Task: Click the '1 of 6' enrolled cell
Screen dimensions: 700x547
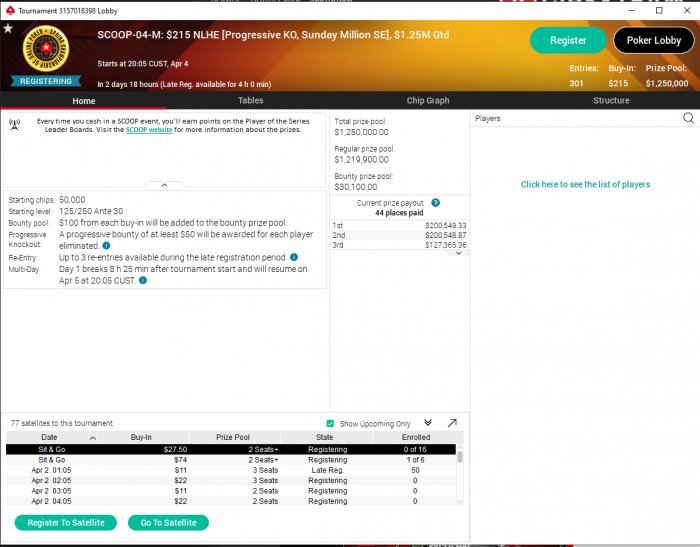Action: 415,459
